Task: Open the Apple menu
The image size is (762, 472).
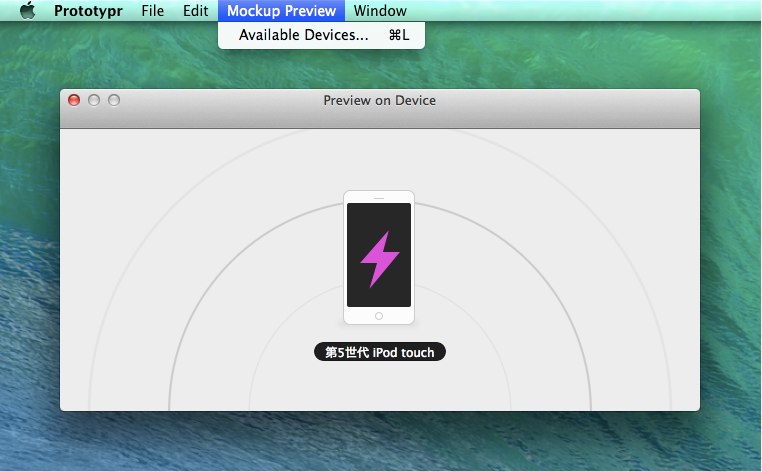Action: (x=28, y=10)
